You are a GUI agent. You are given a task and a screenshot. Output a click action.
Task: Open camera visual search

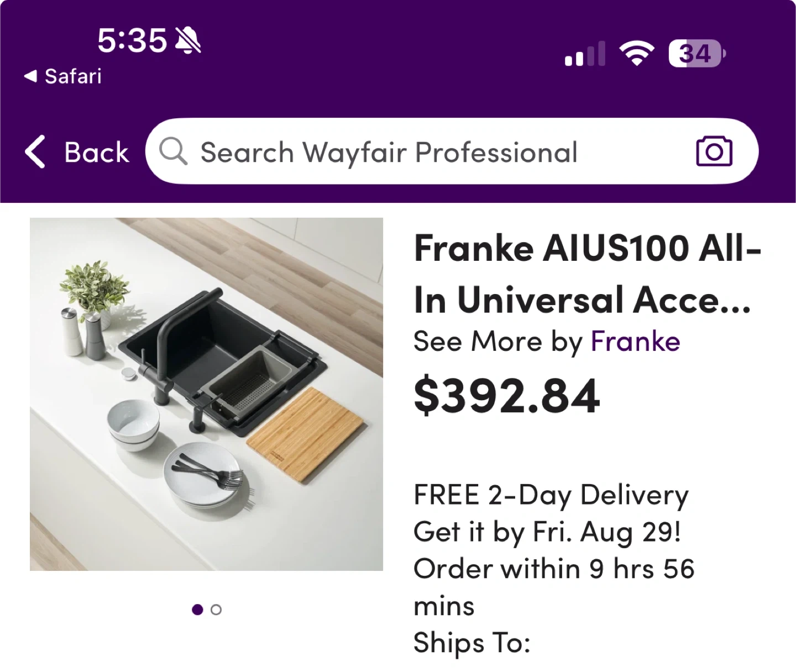(714, 151)
